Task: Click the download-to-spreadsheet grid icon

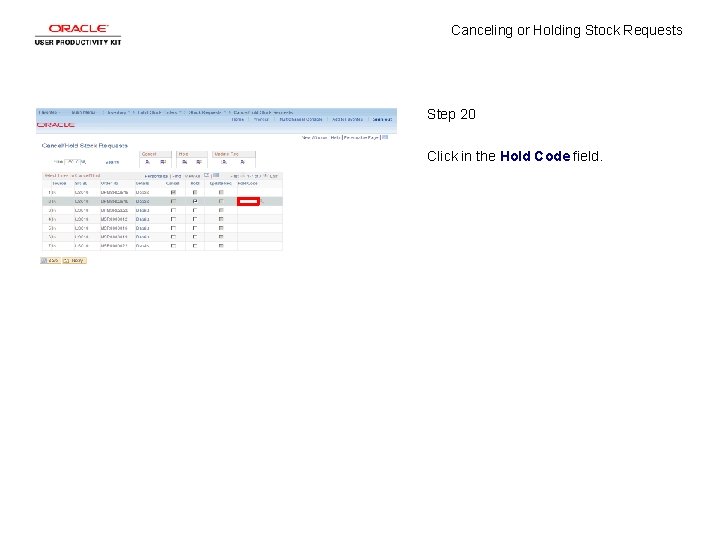Action: [216, 175]
